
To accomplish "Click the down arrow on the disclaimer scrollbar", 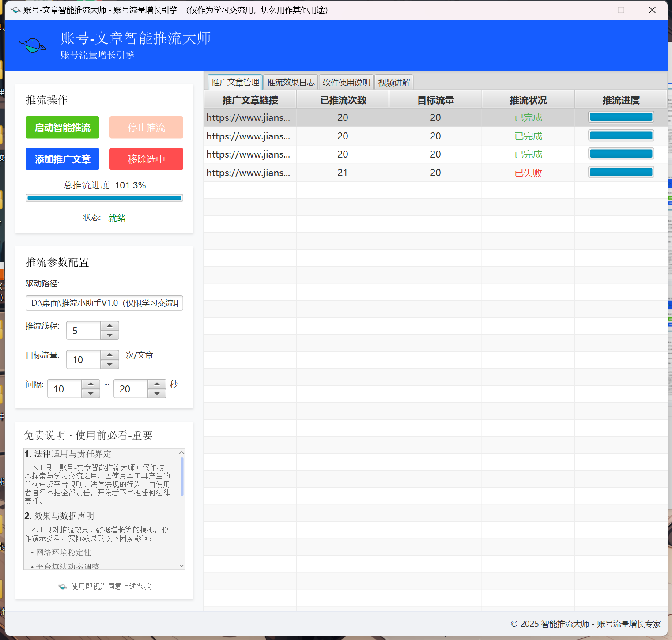I will pyautogui.click(x=181, y=565).
